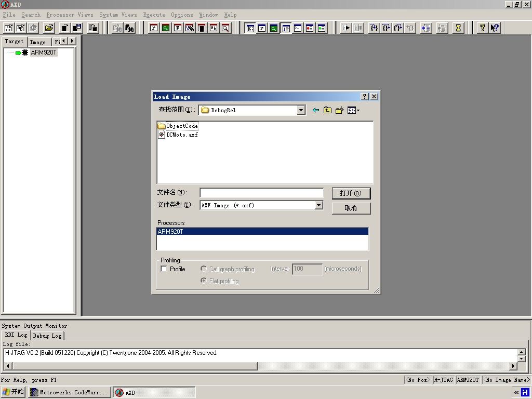The height and width of the screenshot is (399, 532).
Task: Open Processor Registers view (first red-topped r icon)
Action: (x=154, y=28)
